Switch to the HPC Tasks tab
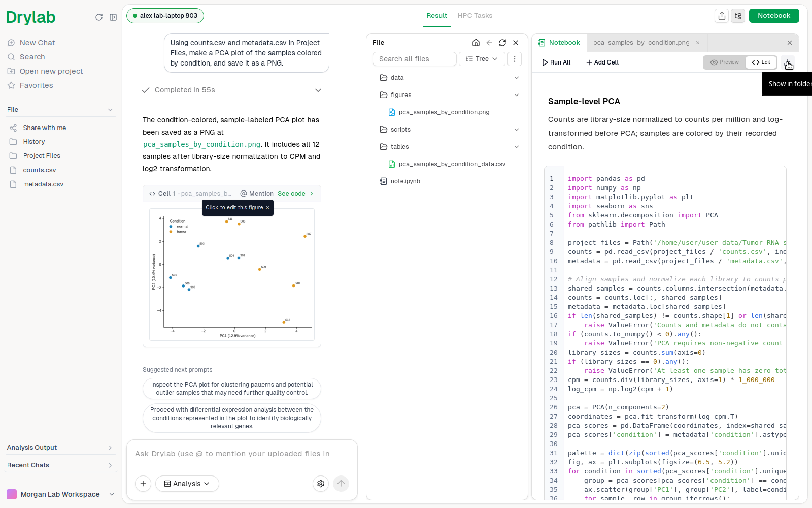The height and width of the screenshot is (508, 812). pyautogui.click(x=475, y=16)
